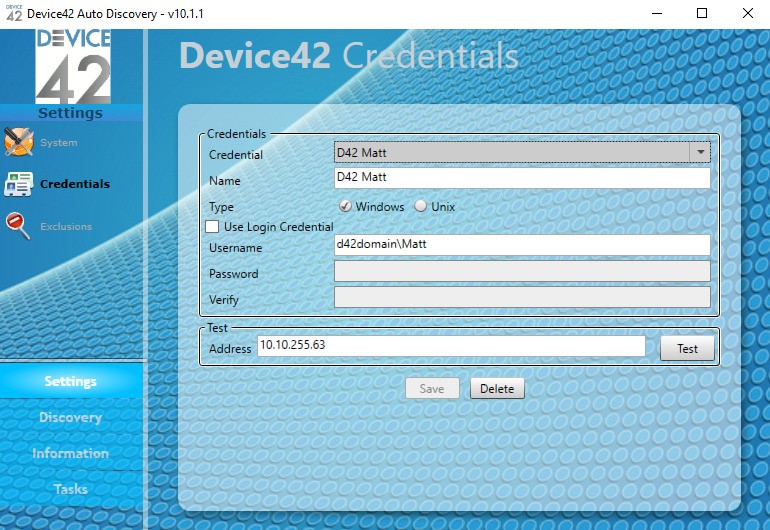Close the Auto Discovery window
The width and height of the screenshot is (770, 530).
[x=747, y=13]
